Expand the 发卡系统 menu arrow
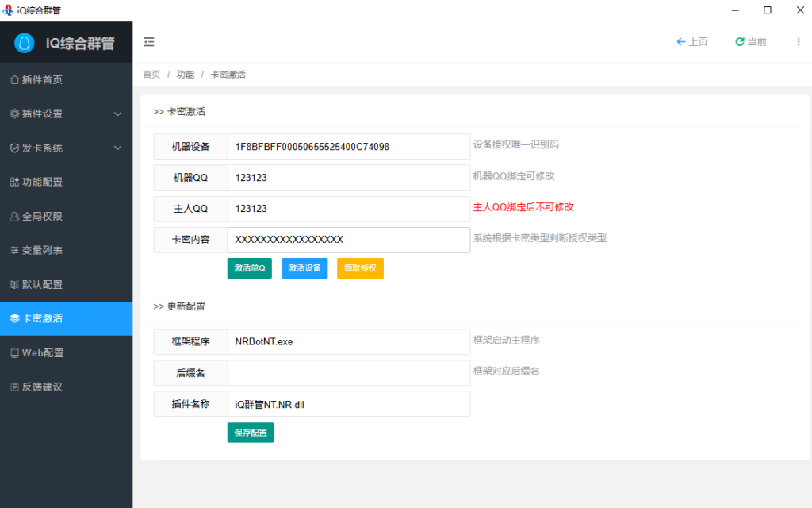812x508 pixels. pos(117,148)
